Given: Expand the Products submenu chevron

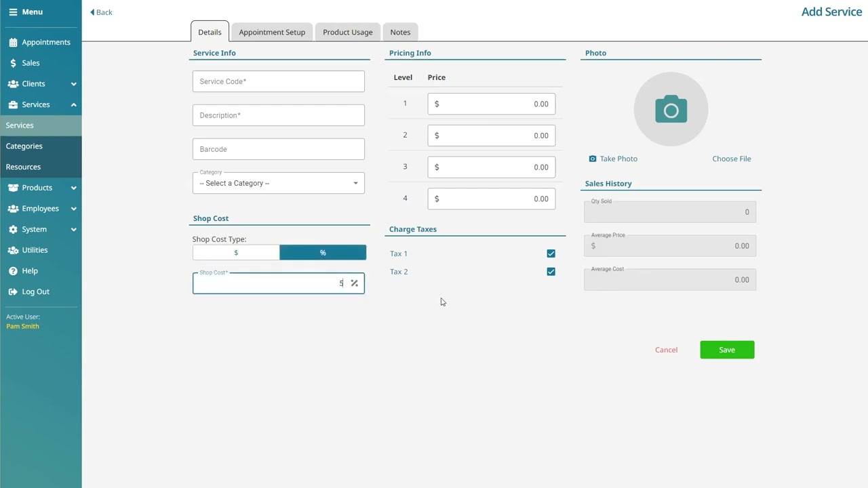Looking at the screenshot, I should tap(73, 188).
